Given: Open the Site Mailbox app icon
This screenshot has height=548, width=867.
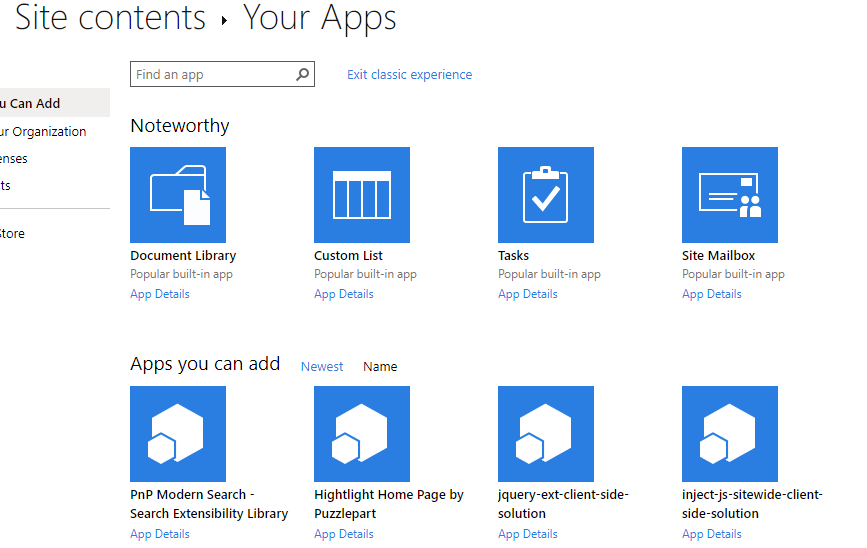Looking at the screenshot, I should click(730, 195).
